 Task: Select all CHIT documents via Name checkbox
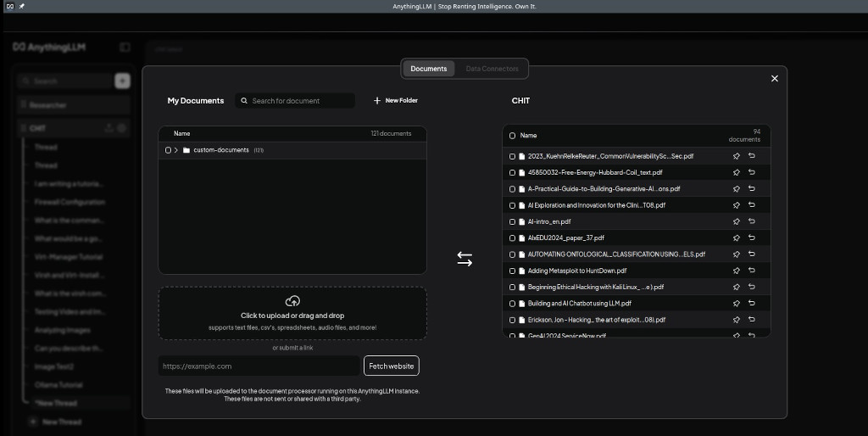tap(512, 136)
